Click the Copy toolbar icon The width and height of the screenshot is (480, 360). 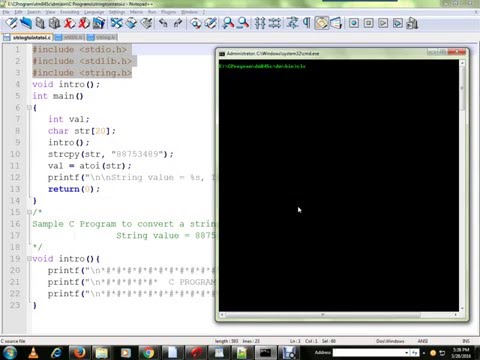tap(131, 23)
